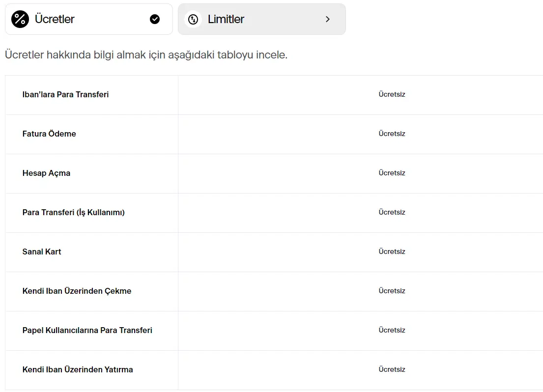
Task: Click the Ücretler hakkında bilgi description text
Action: click(x=146, y=55)
